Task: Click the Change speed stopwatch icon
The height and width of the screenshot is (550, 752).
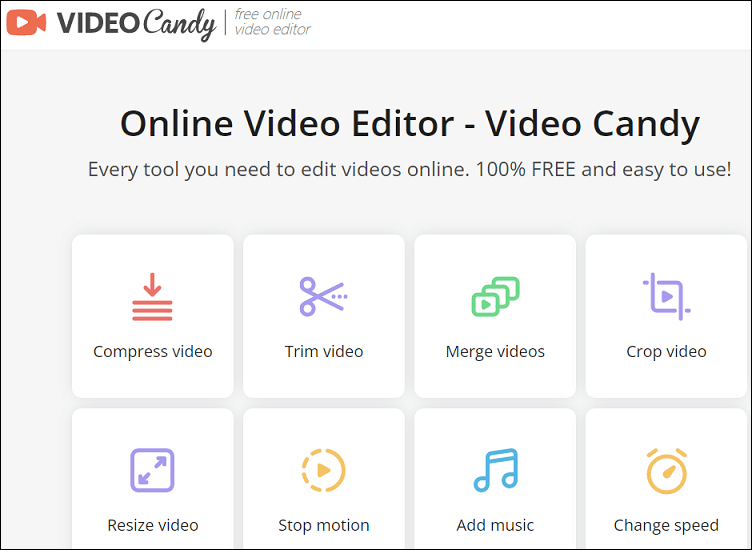Action: pyautogui.click(x=667, y=471)
